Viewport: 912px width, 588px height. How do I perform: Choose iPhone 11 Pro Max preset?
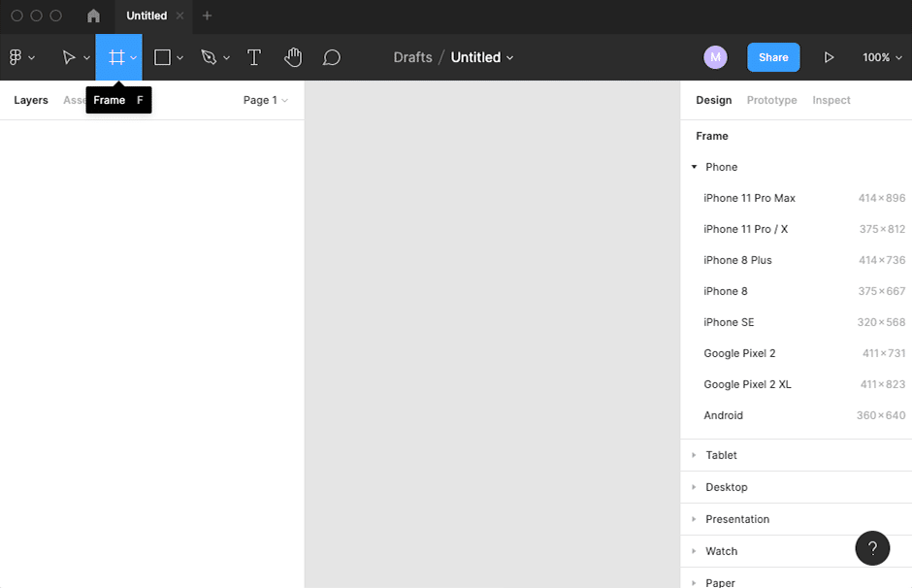pyautogui.click(x=797, y=198)
